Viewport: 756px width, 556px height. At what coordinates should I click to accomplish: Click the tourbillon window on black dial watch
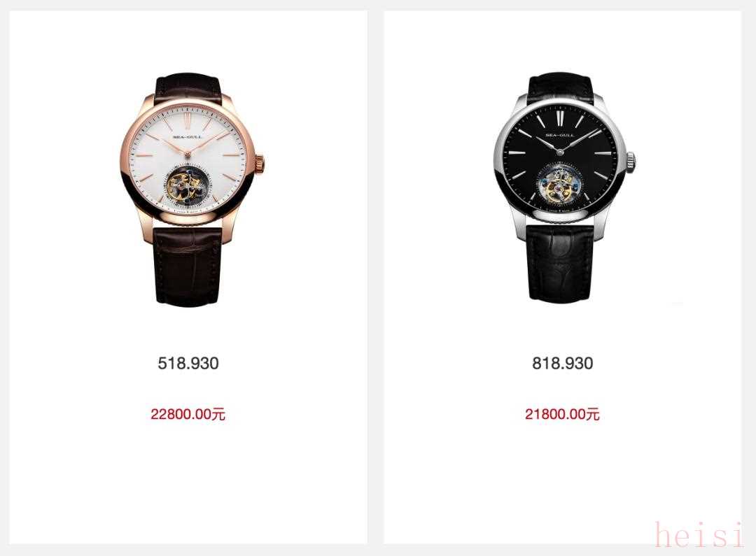tap(560, 185)
